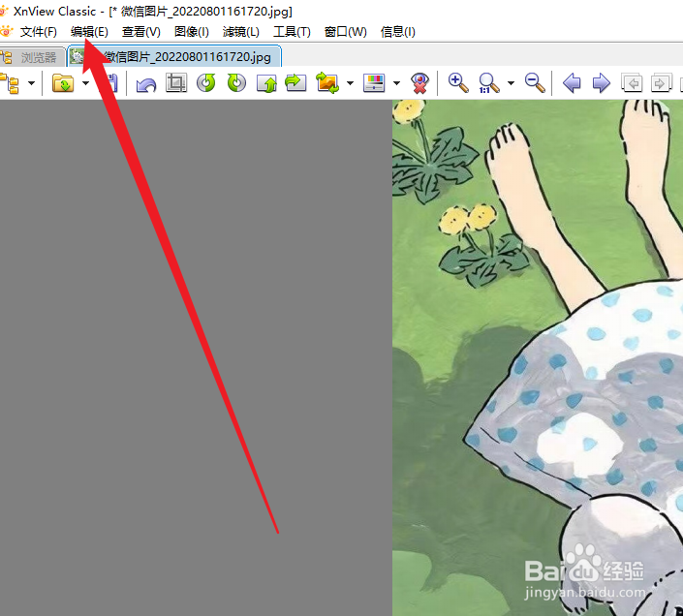This screenshot has width=683, height=616.
Task: Switch to the 浏览器 tab
Action: [x=32, y=57]
